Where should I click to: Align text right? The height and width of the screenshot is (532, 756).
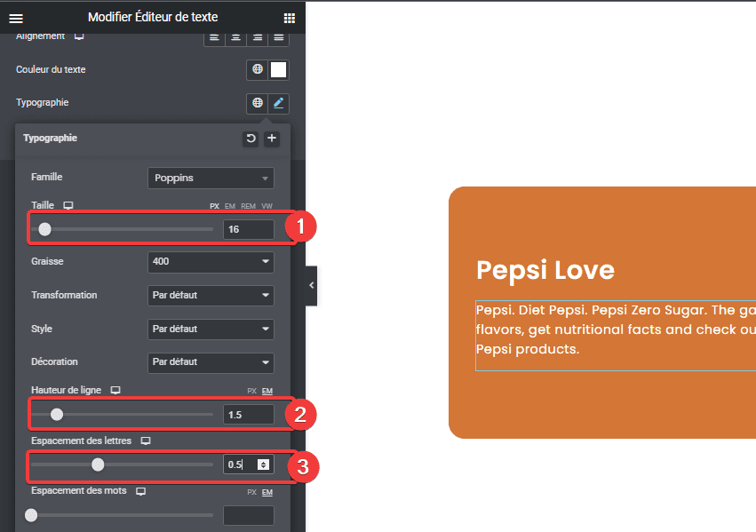258,37
